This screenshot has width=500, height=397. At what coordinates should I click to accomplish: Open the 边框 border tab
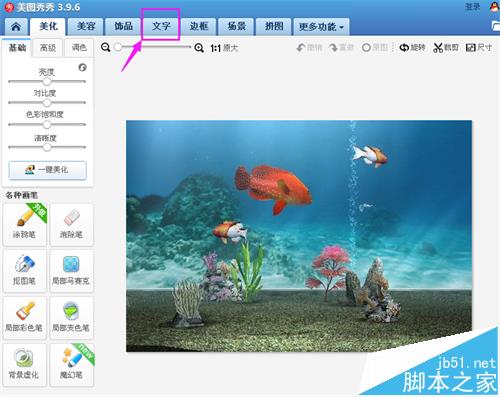199,26
